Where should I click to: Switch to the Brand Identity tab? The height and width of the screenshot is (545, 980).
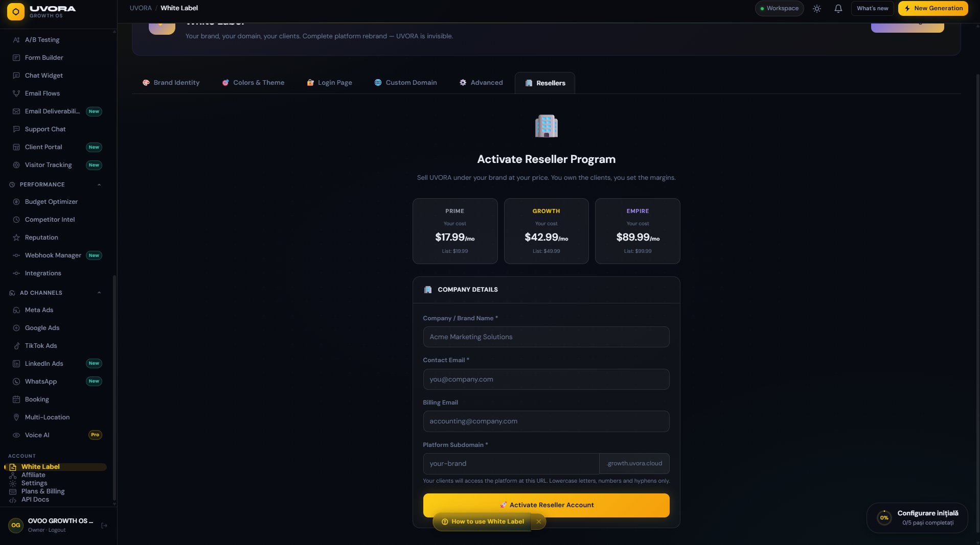pyautogui.click(x=171, y=83)
